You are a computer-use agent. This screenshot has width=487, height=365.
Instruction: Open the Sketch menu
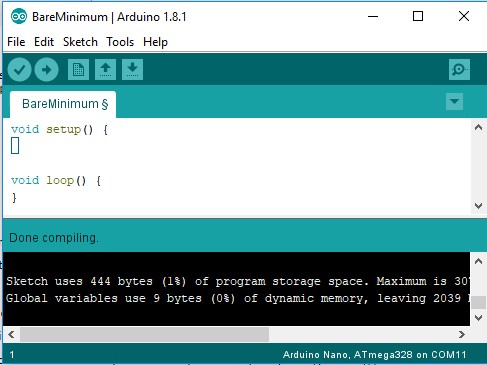[80, 42]
